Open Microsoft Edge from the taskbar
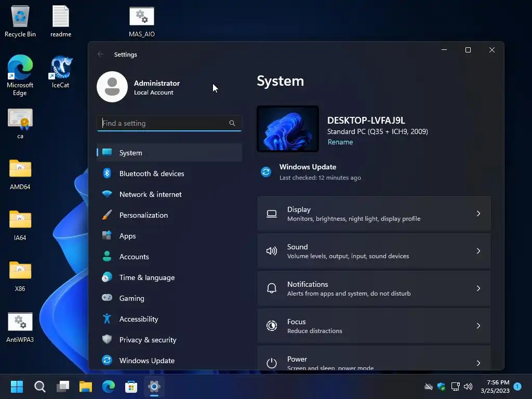 [x=109, y=387]
